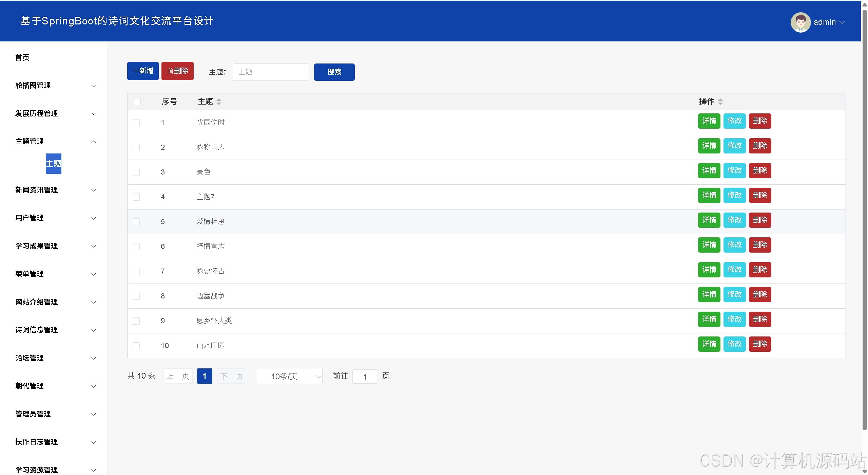Go to 首页 in the sidebar
Screen dimensions: 868x475
coord(22,58)
